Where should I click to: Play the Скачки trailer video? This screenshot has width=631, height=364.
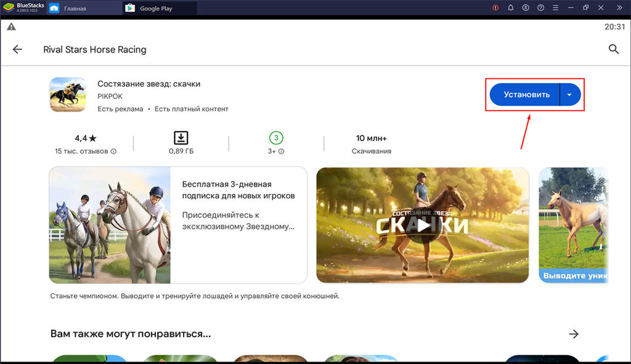(423, 225)
